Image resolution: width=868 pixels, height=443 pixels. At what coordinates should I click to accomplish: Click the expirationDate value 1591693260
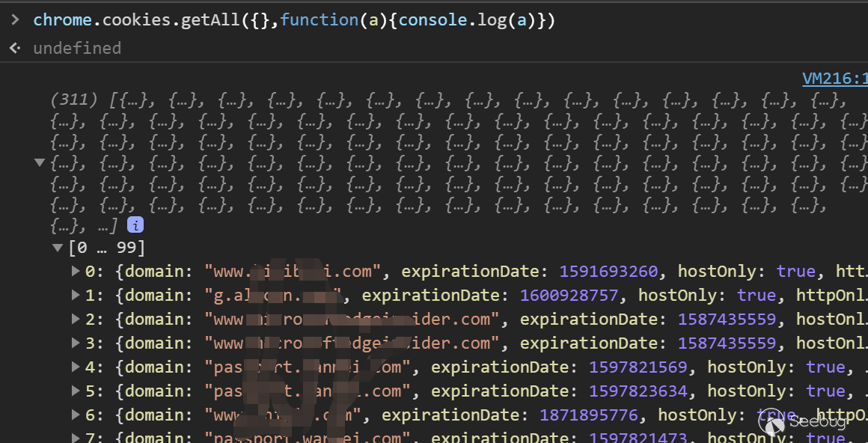tap(608, 271)
